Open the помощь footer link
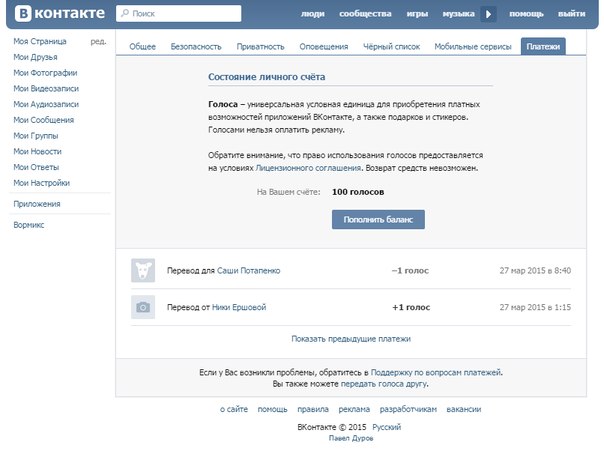Image resolution: width=604 pixels, height=457 pixels. click(x=272, y=409)
